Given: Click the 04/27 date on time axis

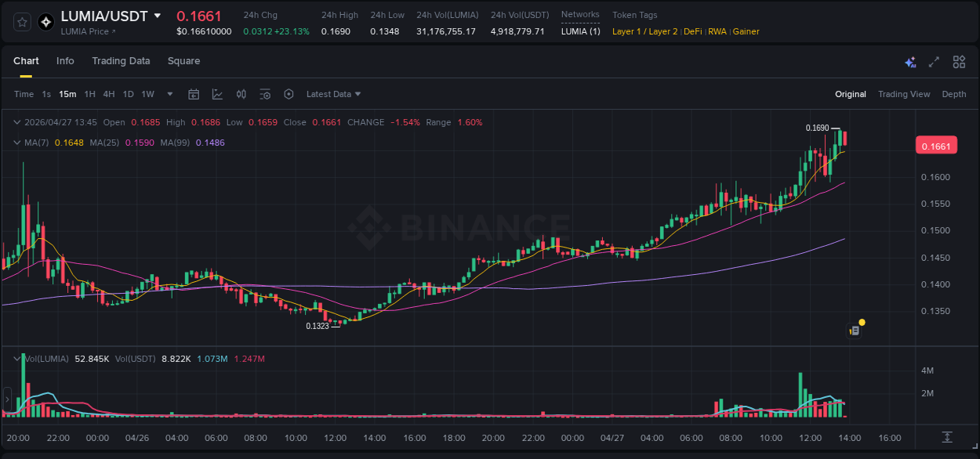Looking at the screenshot, I should click(x=612, y=438).
